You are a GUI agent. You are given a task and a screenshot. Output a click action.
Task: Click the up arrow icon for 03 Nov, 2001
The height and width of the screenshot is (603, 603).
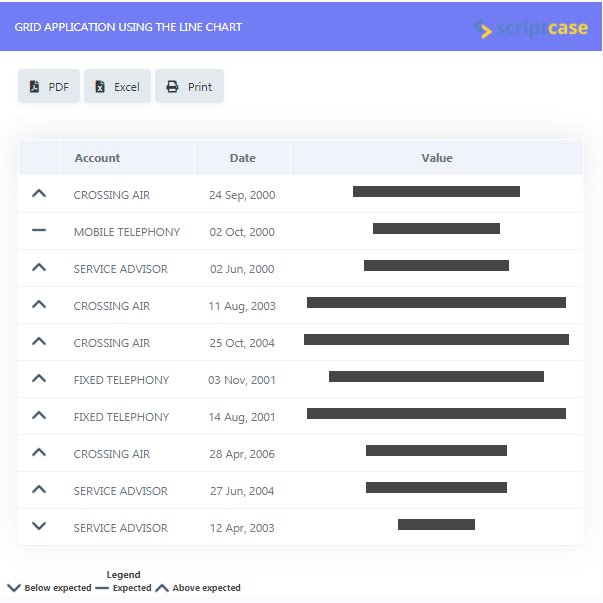[x=39, y=378]
